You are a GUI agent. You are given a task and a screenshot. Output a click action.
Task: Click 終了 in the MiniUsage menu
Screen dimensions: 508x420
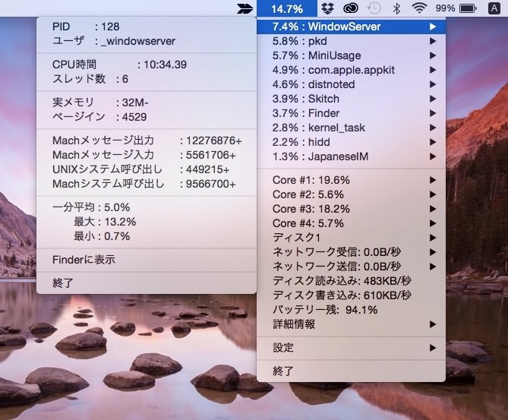[351, 371]
